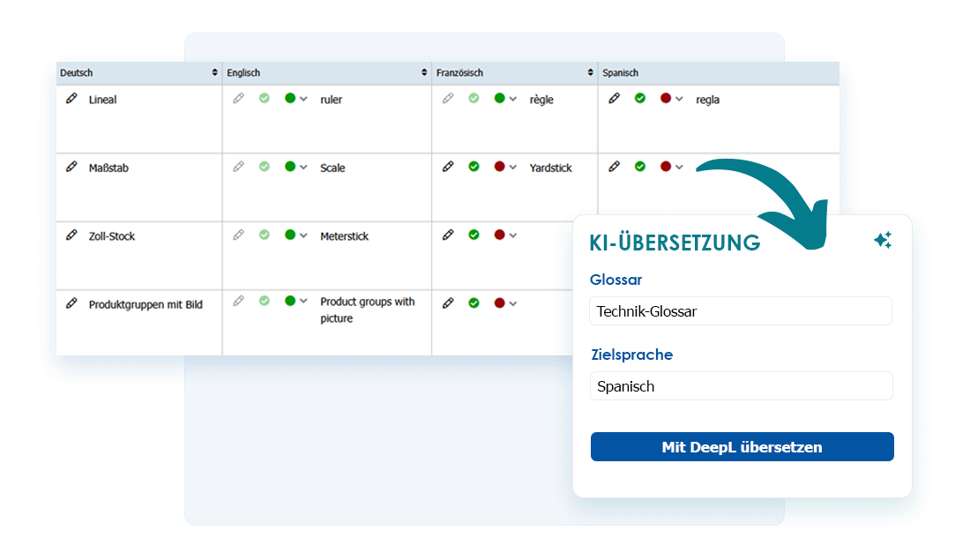Edit French translation règle
Screen dimensions: 970x560
(x=449, y=99)
